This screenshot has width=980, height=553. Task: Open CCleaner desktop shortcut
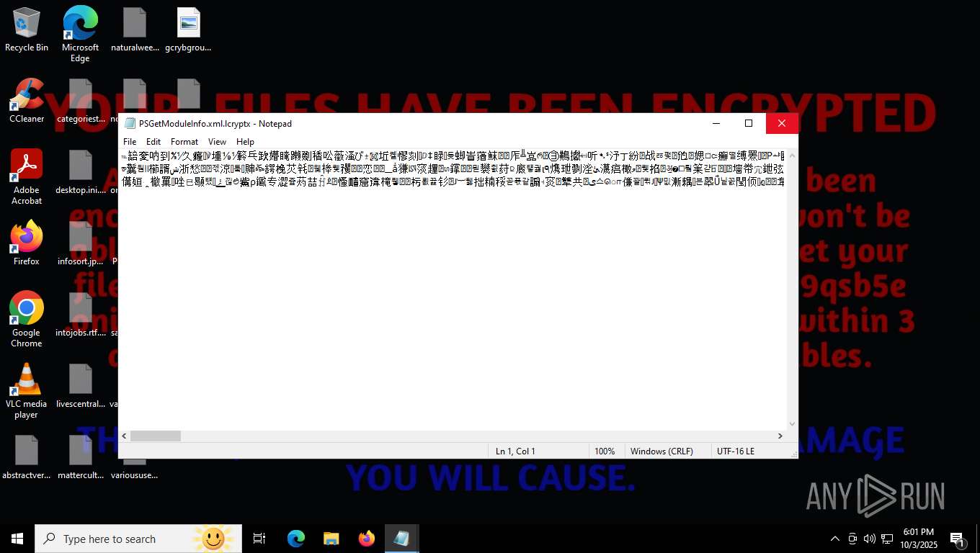point(27,101)
